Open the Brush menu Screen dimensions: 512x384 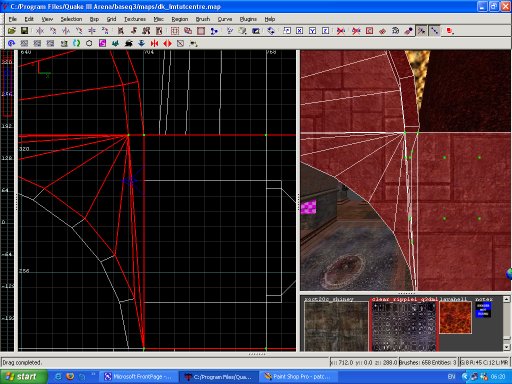click(203, 19)
